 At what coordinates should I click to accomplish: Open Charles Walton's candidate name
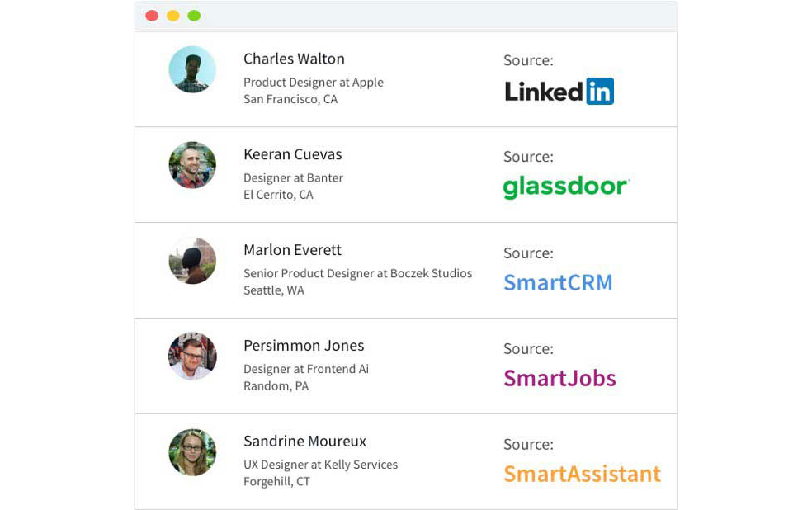point(294,59)
